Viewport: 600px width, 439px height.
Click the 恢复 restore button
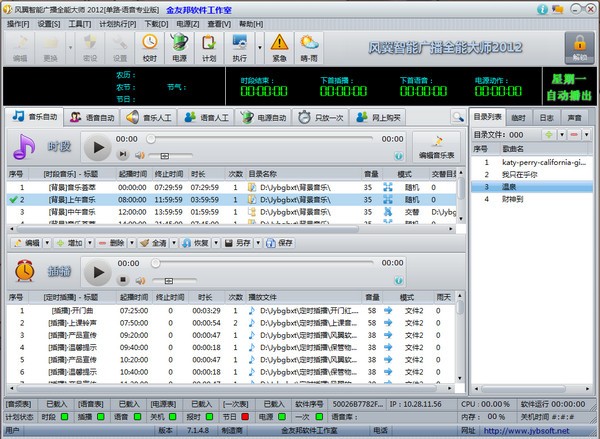click(x=196, y=243)
